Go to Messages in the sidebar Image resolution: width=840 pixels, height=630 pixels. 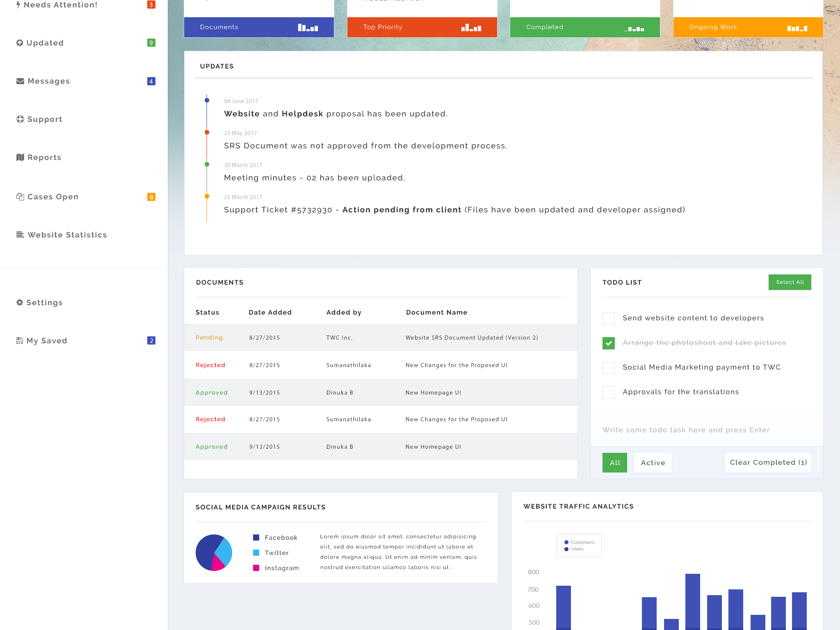coord(49,81)
